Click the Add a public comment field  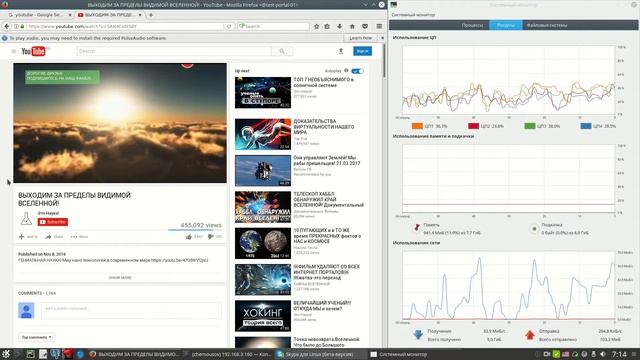[x=131, y=311]
